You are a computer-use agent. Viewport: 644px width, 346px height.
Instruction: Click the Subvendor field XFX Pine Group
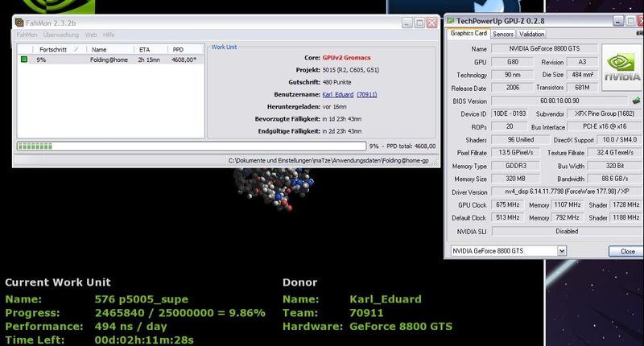(x=605, y=113)
